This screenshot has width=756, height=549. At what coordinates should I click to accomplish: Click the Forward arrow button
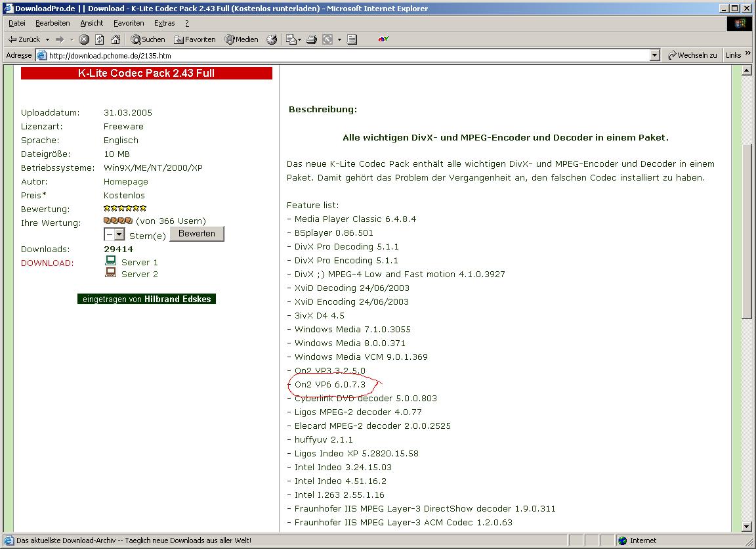[x=60, y=39]
